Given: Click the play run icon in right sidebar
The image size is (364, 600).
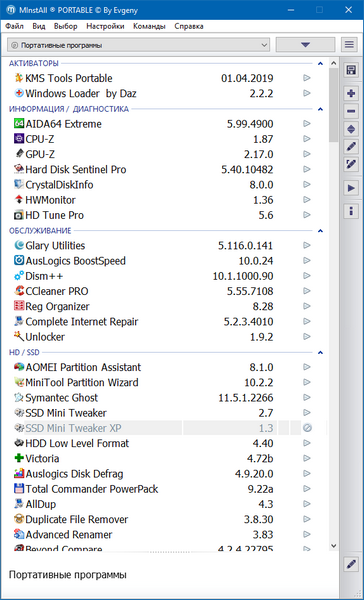Looking at the screenshot, I should point(351,188).
